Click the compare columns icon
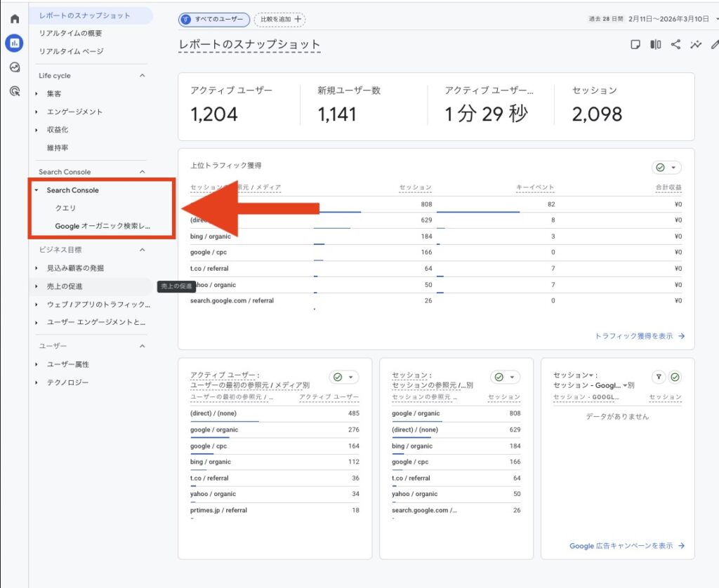 [655, 45]
